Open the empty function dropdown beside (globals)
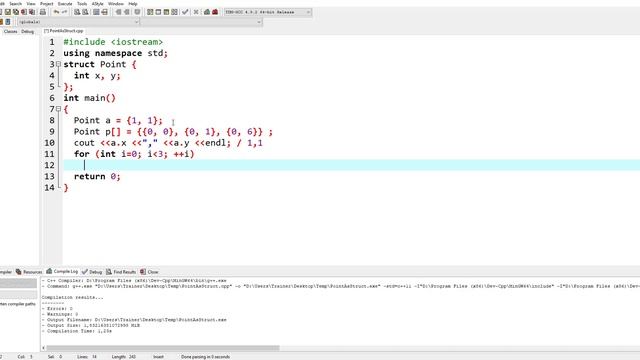The width and height of the screenshot is (640, 360). point(201,22)
